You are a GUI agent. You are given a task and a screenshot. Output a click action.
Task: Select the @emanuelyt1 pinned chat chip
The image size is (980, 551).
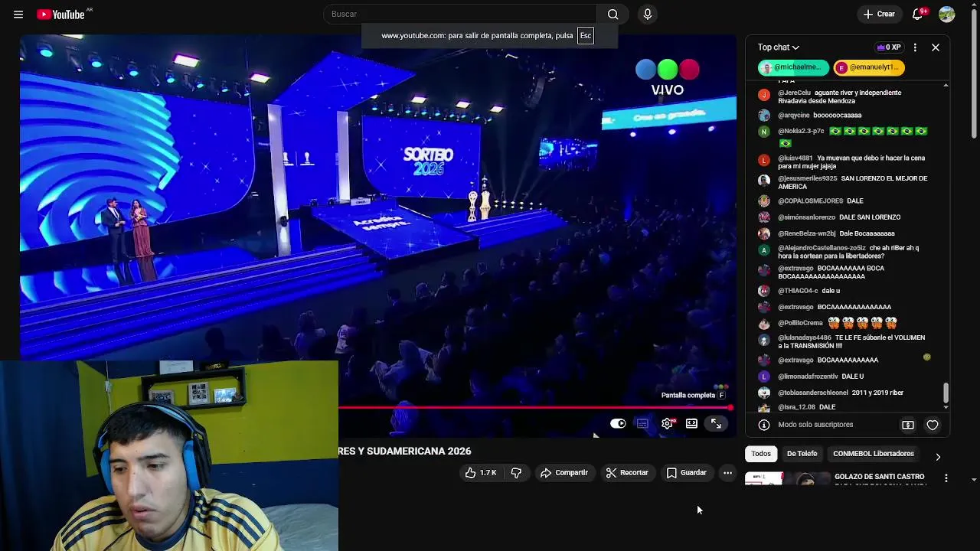point(869,67)
